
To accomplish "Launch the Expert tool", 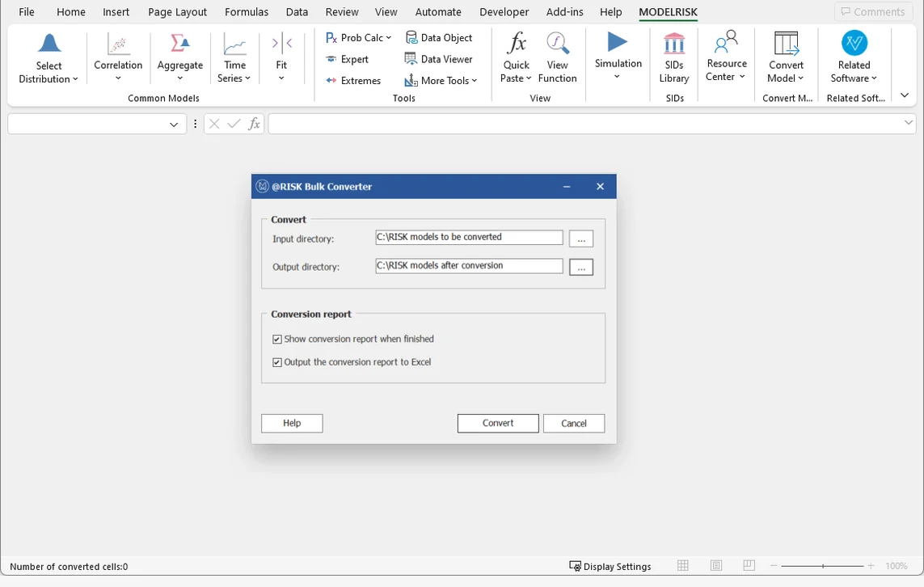I will [x=347, y=60].
